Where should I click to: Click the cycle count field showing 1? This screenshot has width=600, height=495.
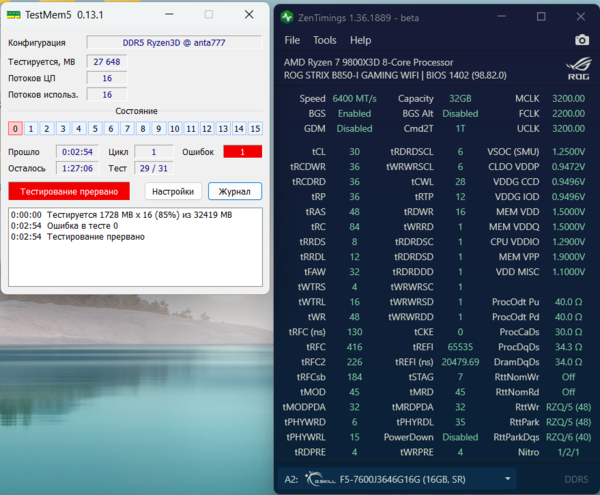coord(153,152)
